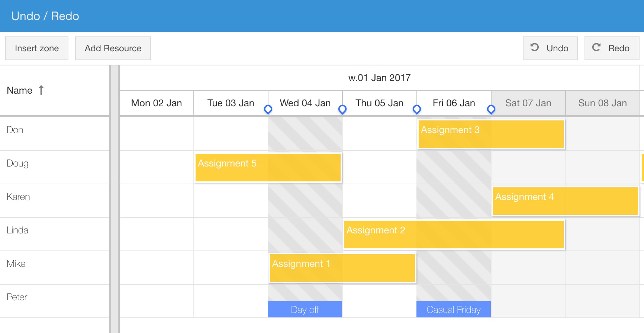Click the sort arrow beside Name header
644x333 pixels.
point(41,90)
